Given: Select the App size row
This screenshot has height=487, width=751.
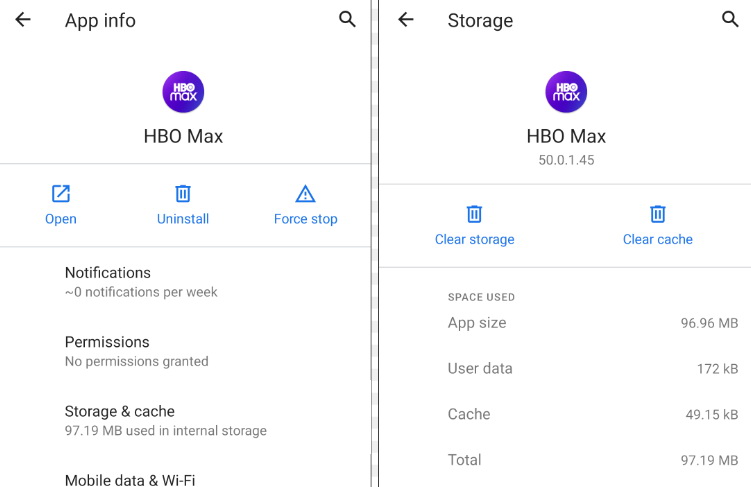Looking at the screenshot, I should pos(592,323).
